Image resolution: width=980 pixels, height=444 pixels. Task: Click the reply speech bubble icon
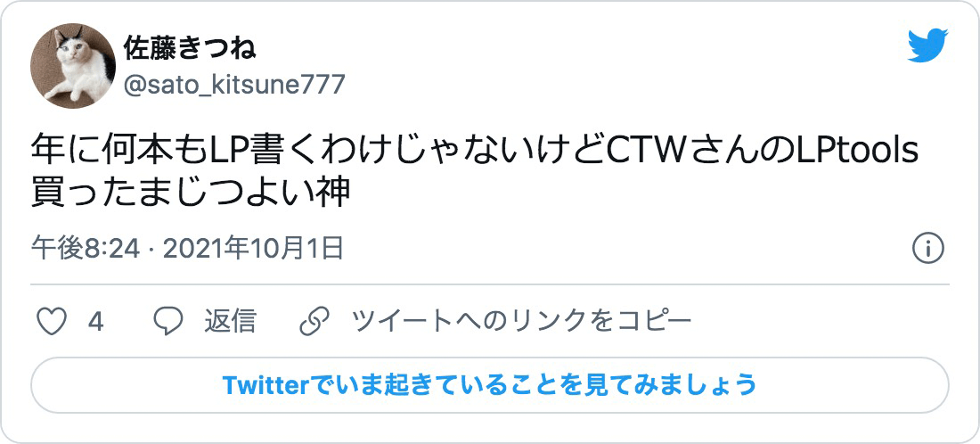tap(168, 322)
